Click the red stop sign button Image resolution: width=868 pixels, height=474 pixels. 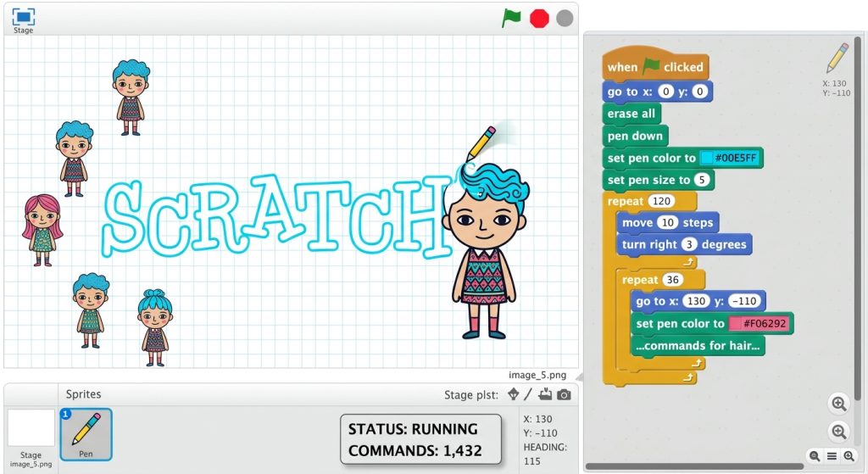click(539, 19)
